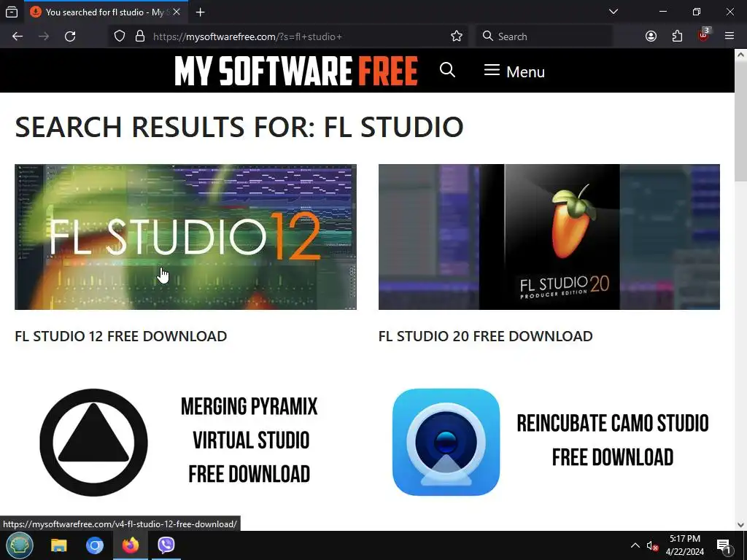Restore down the Firefox window
This screenshot has height=560, width=747.
[697, 12]
